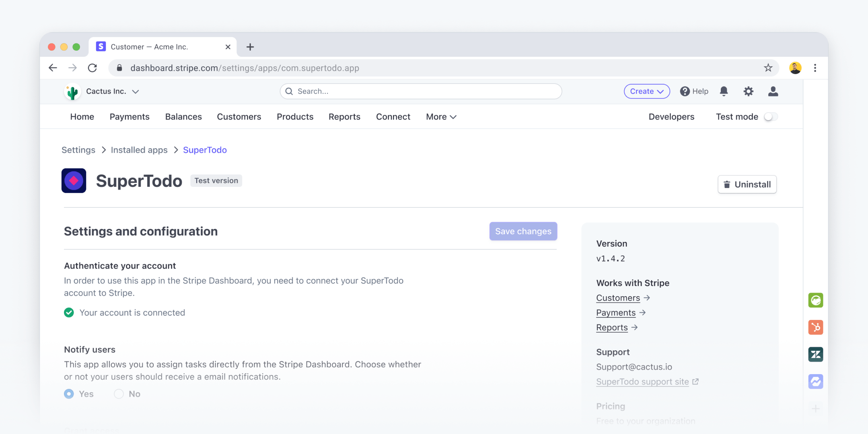Open the Reports navigation menu item
Viewport: 868px width, 434px height.
tap(345, 117)
